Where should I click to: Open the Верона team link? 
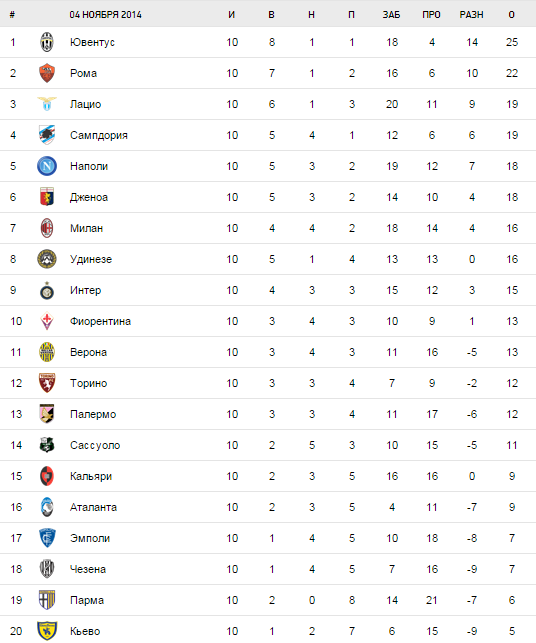[88, 352]
